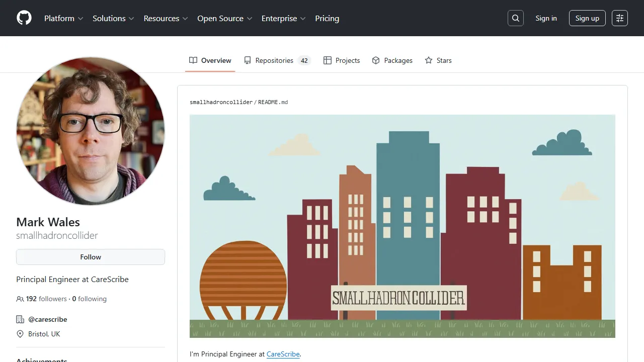Switch to the Projects tab
The height and width of the screenshot is (362, 644).
(x=342, y=60)
